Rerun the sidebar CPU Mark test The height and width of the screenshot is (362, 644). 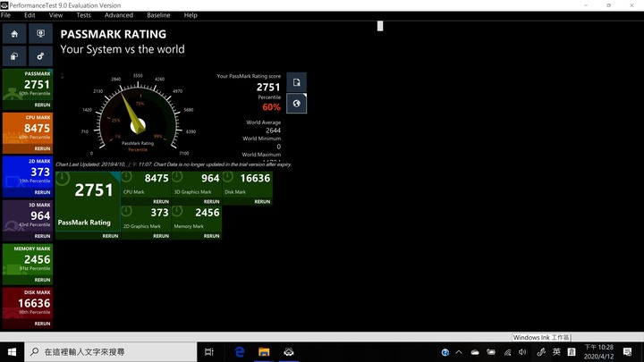pos(42,148)
